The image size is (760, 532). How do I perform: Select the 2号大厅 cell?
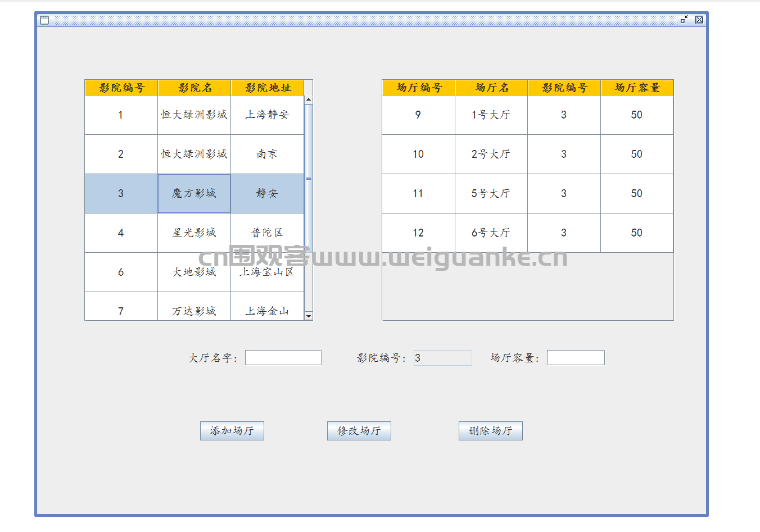491,154
